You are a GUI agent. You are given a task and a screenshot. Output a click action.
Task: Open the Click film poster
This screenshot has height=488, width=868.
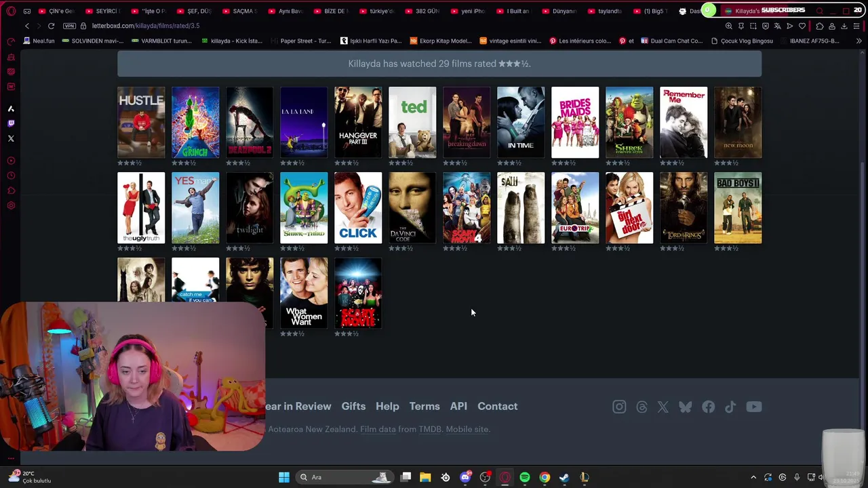358,208
